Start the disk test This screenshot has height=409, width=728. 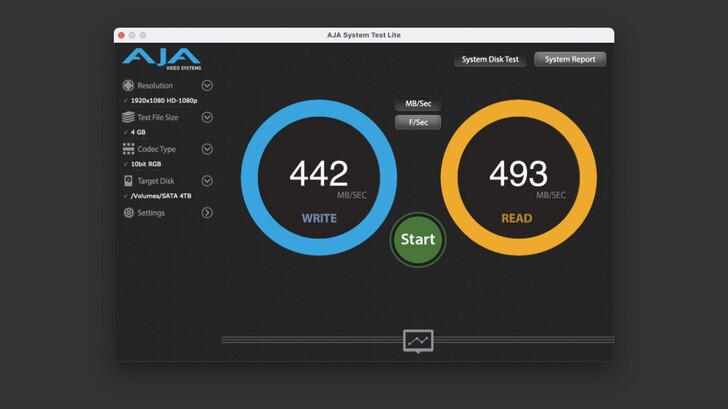tap(418, 240)
